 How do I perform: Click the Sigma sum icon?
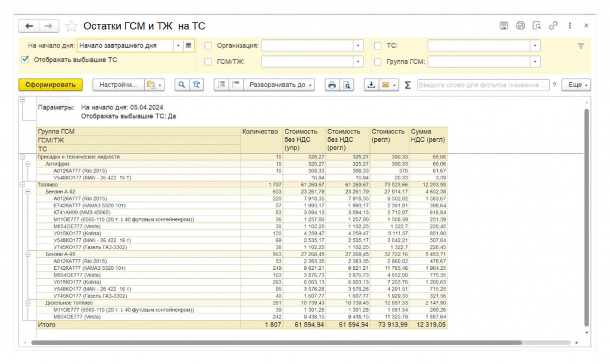407,85
